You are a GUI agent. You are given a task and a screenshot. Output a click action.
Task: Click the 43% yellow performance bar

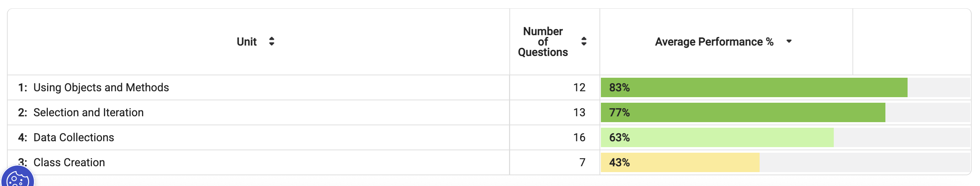click(x=680, y=162)
